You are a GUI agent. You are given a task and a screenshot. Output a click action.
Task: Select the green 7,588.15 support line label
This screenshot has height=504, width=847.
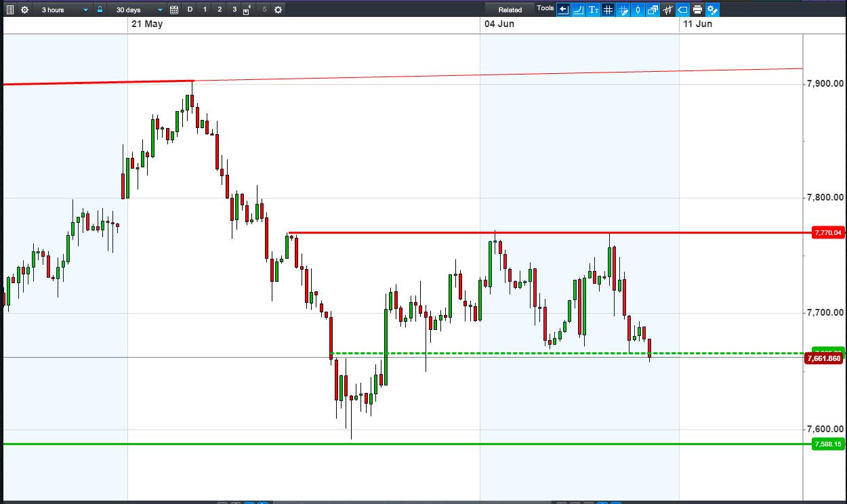coord(827,444)
